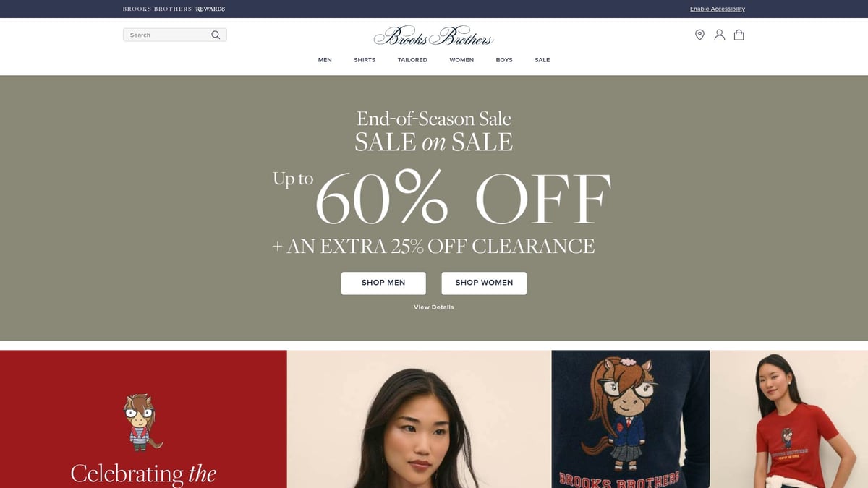Open the MEN menu
The image size is (868, 488).
325,60
